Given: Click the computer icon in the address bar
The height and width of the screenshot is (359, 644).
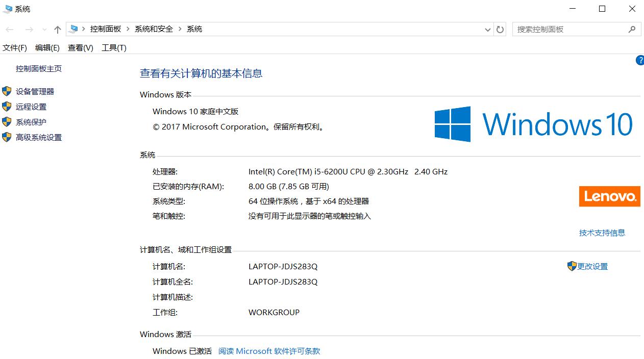Looking at the screenshot, I should (75, 29).
